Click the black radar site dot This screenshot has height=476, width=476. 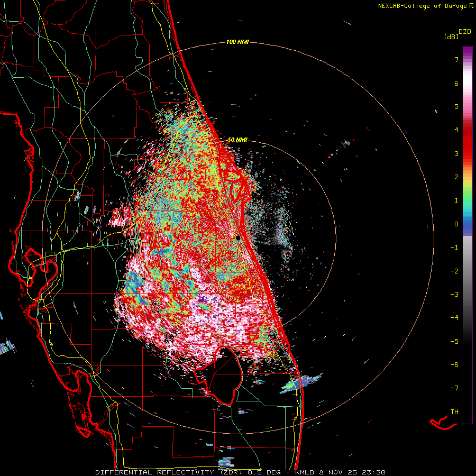coord(238,237)
